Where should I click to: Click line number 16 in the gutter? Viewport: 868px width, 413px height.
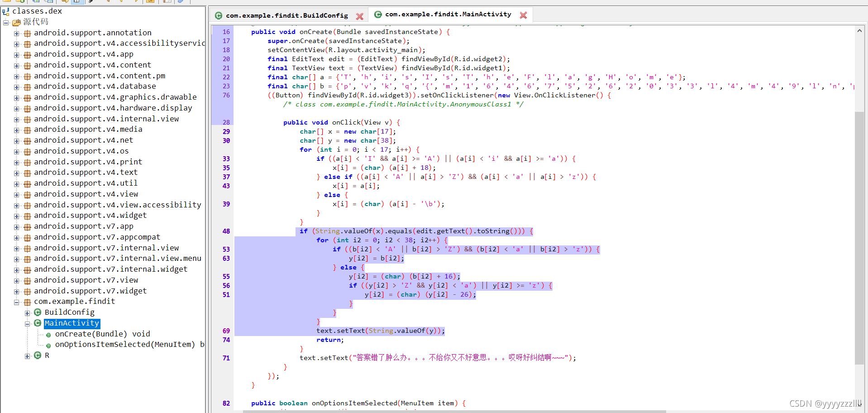tap(226, 32)
